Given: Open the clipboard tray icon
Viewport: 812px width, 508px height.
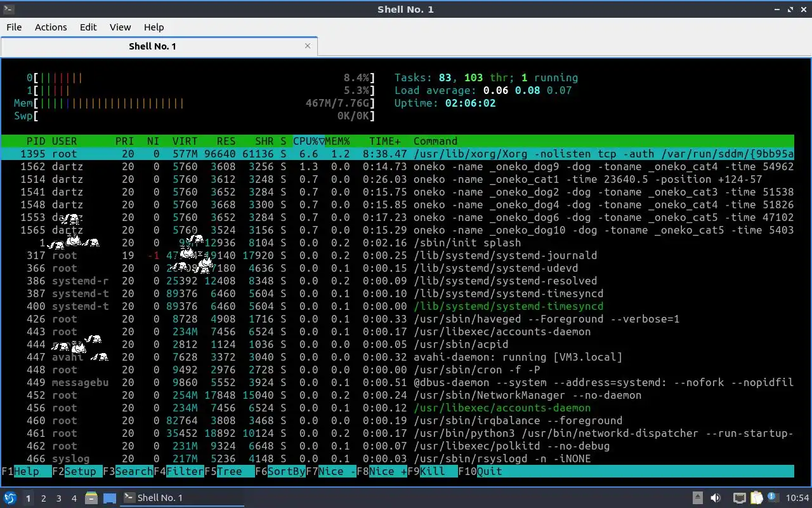Looking at the screenshot, I should click(x=756, y=498).
